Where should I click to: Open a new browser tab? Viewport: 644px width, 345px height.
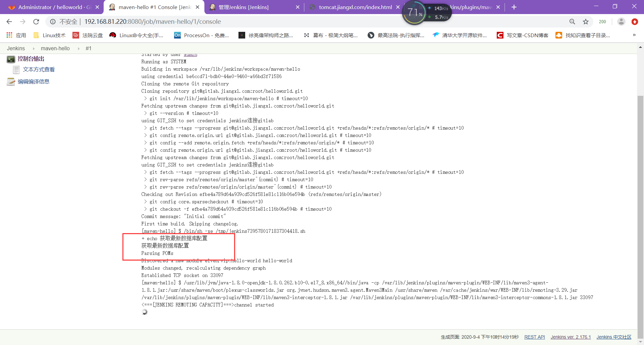tap(514, 7)
